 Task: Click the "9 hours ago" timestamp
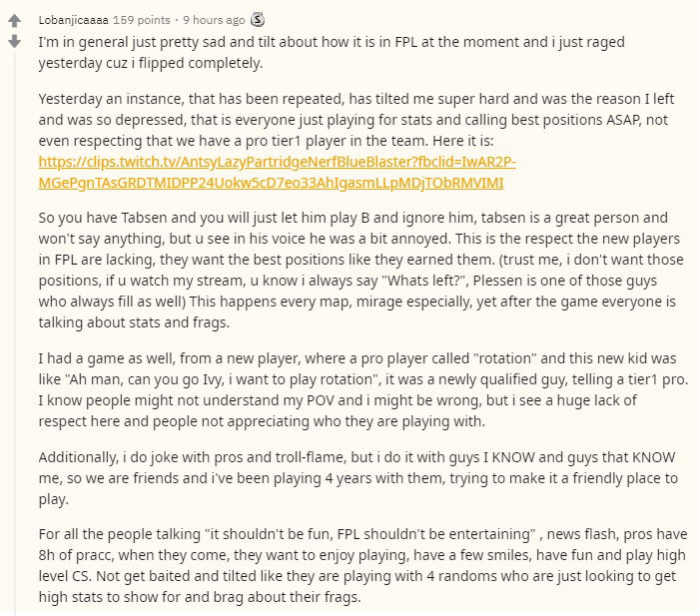[216, 19]
